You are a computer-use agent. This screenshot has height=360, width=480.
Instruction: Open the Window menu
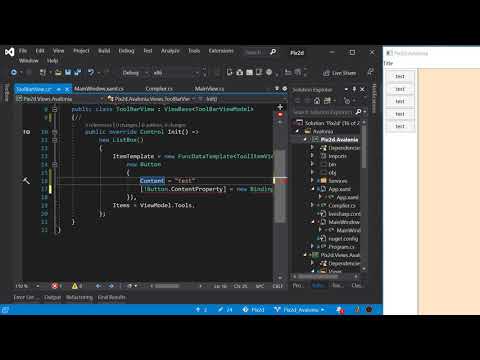(29, 61)
